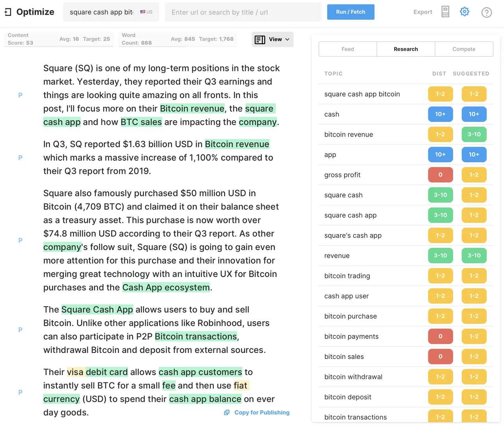Click highlighted 'Bitcoin transactions' phrase
Viewport: 504px width, 426px height.
(x=196, y=337)
